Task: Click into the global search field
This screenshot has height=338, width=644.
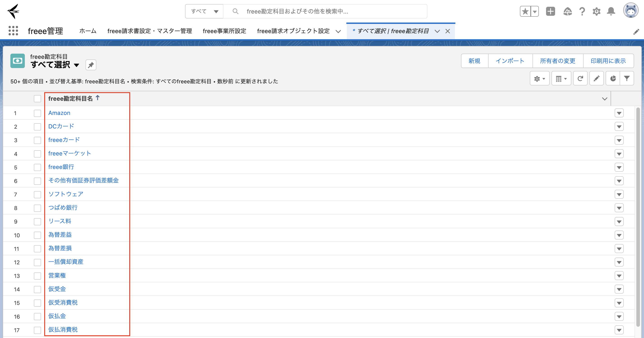Action: click(325, 11)
